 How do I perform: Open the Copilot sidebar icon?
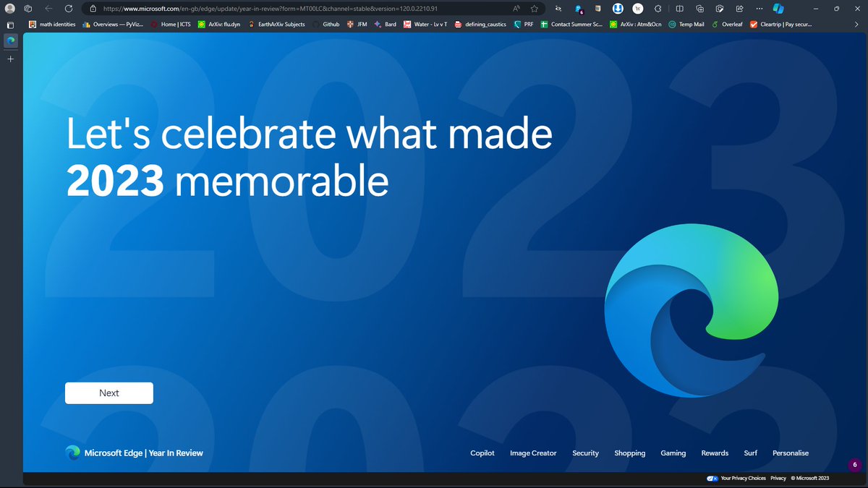(778, 9)
